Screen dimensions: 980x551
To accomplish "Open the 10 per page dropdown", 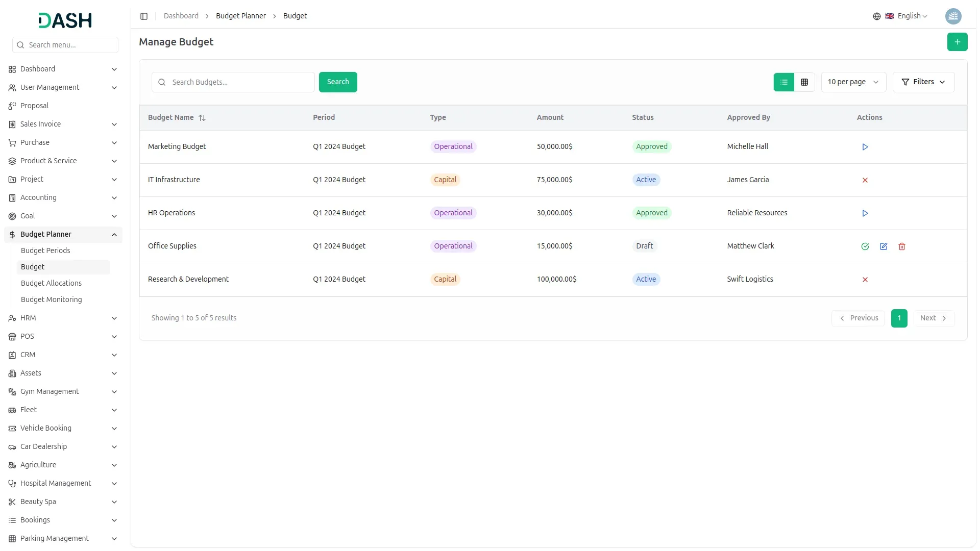I will click(x=853, y=82).
